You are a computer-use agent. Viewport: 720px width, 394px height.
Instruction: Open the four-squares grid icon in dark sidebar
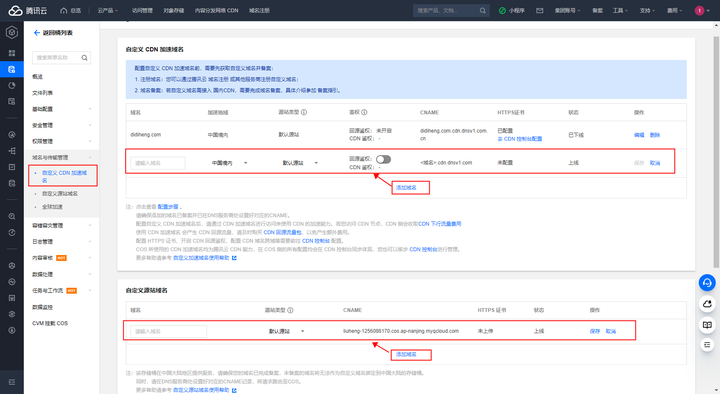12,53
